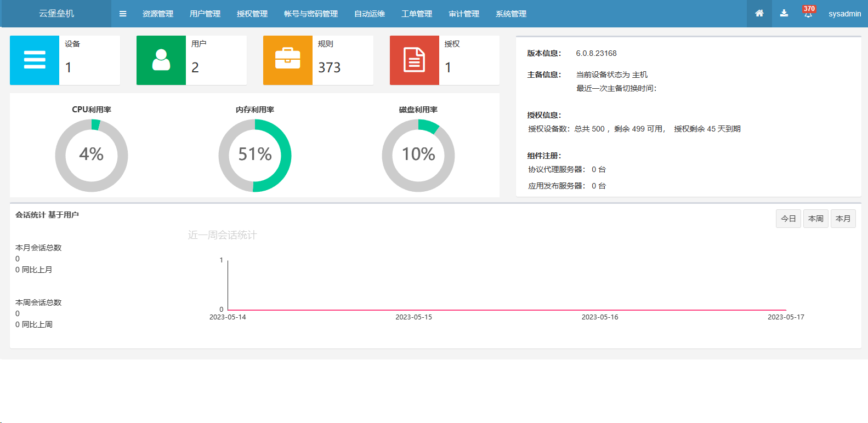Show this week's sessions with 本周 button
The width and height of the screenshot is (868, 423).
pos(816,219)
